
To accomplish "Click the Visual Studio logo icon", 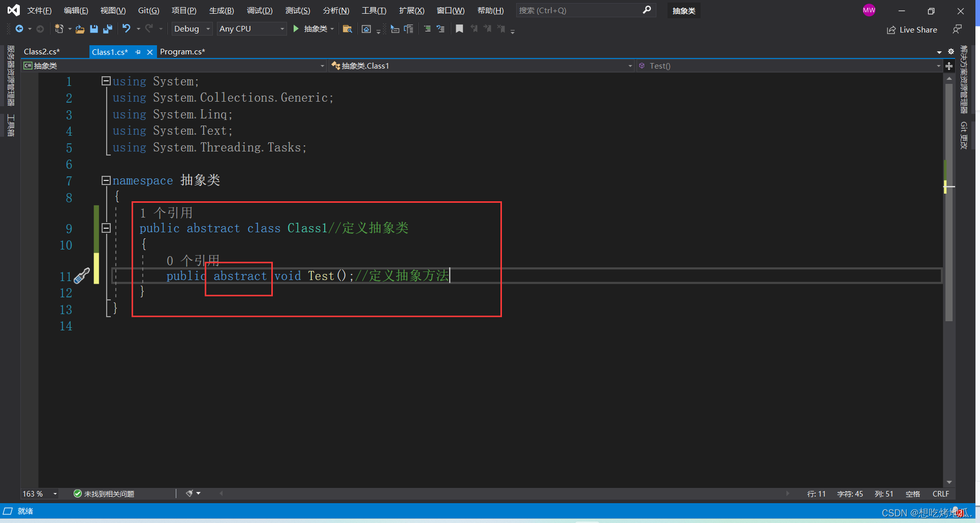I will point(14,10).
